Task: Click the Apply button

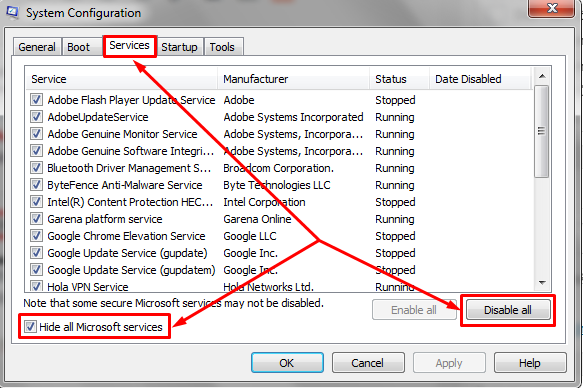Action: [449, 363]
